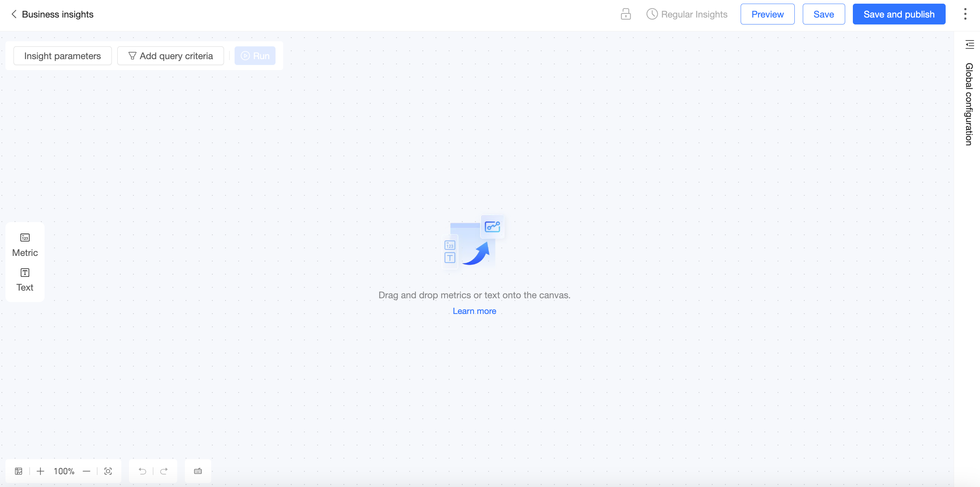Click the minimap icon in bottom toolbar
Screen dimensions: 980x487
[19, 471]
